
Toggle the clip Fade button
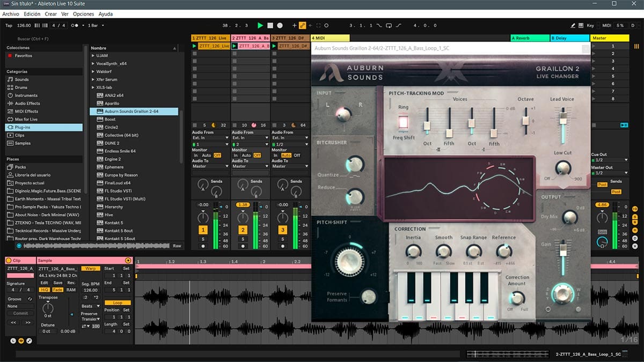point(57,290)
